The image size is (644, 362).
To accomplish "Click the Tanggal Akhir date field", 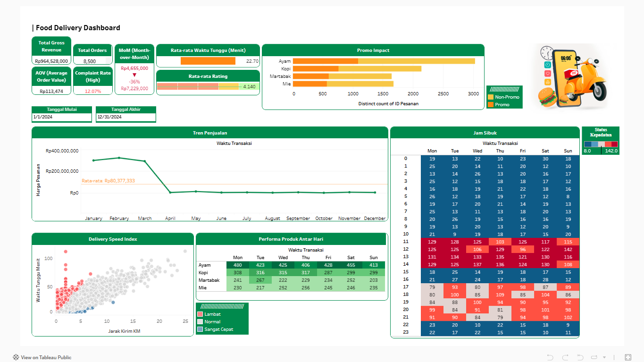I will pyautogui.click(x=126, y=117).
